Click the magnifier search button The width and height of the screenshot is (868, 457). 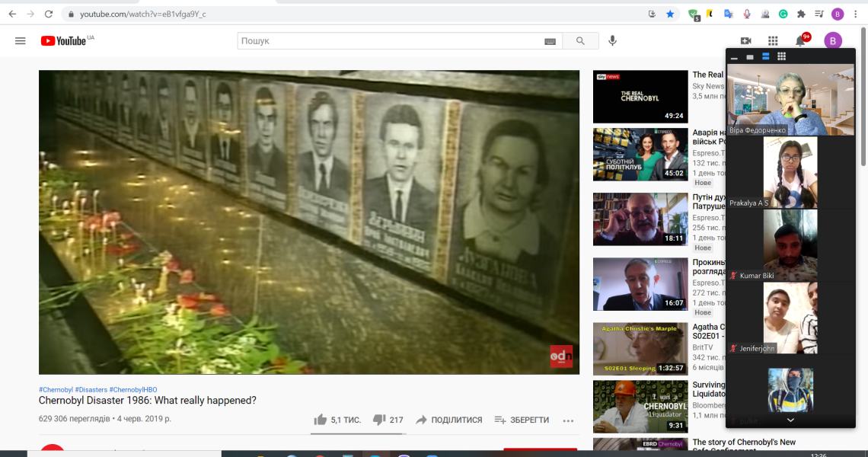click(580, 41)
